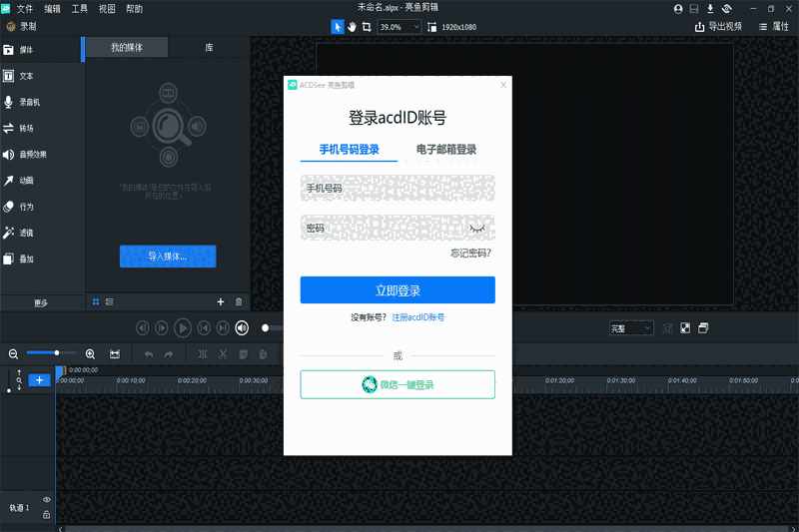
Task: Open the 转场 transitions panel
Action: point(42,129)
